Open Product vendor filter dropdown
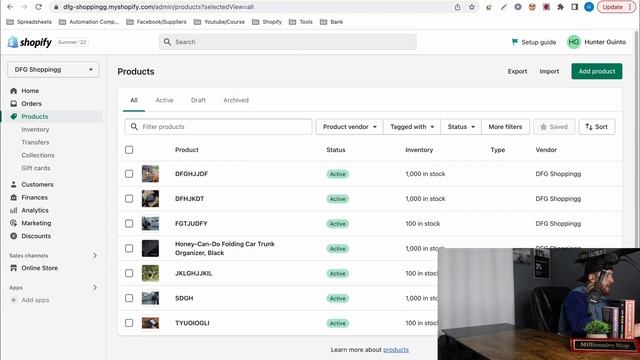Image resolution: width=640 pixels, height=360 pixels. coord(349,127)
